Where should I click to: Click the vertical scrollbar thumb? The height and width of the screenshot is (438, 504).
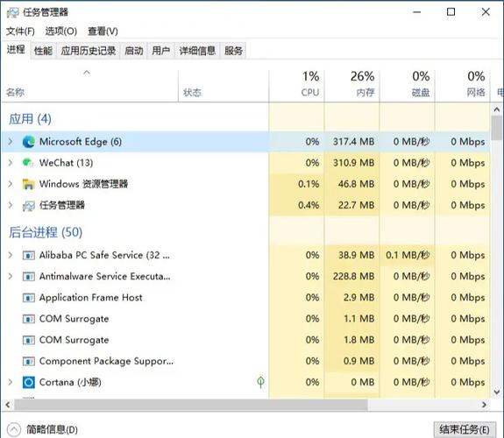[497, 128]
